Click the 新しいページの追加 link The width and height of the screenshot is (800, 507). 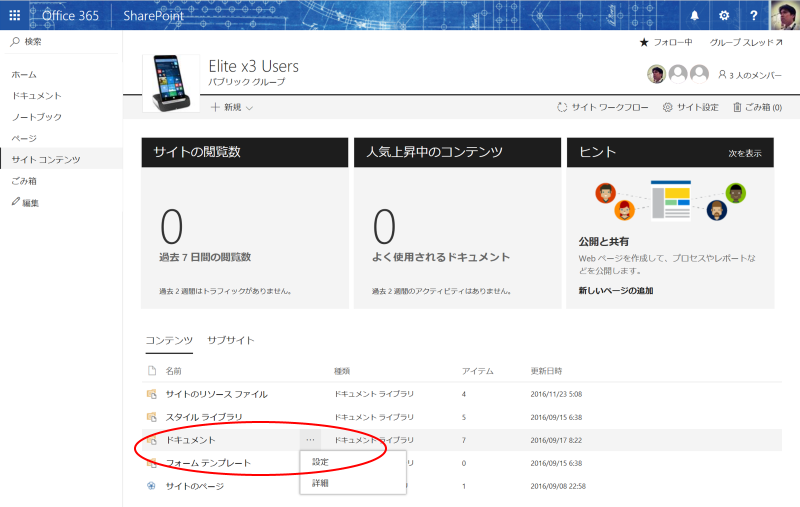[616, 290]
